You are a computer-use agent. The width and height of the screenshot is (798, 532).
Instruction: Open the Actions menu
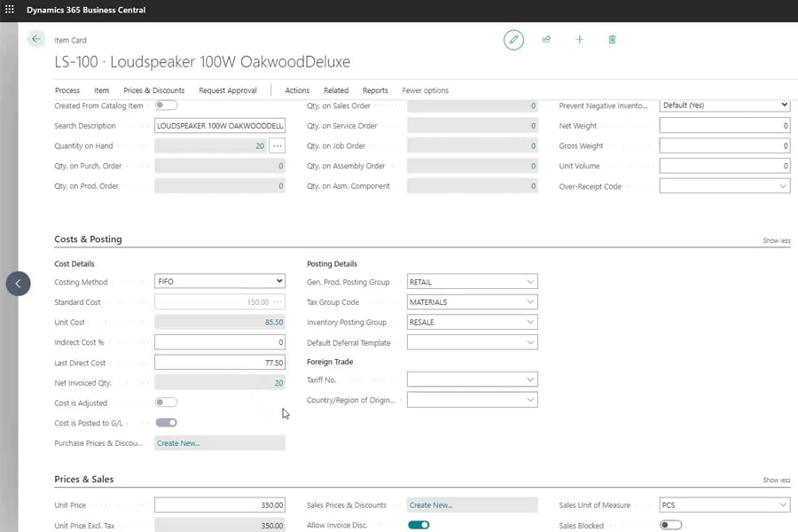(297, 90)
